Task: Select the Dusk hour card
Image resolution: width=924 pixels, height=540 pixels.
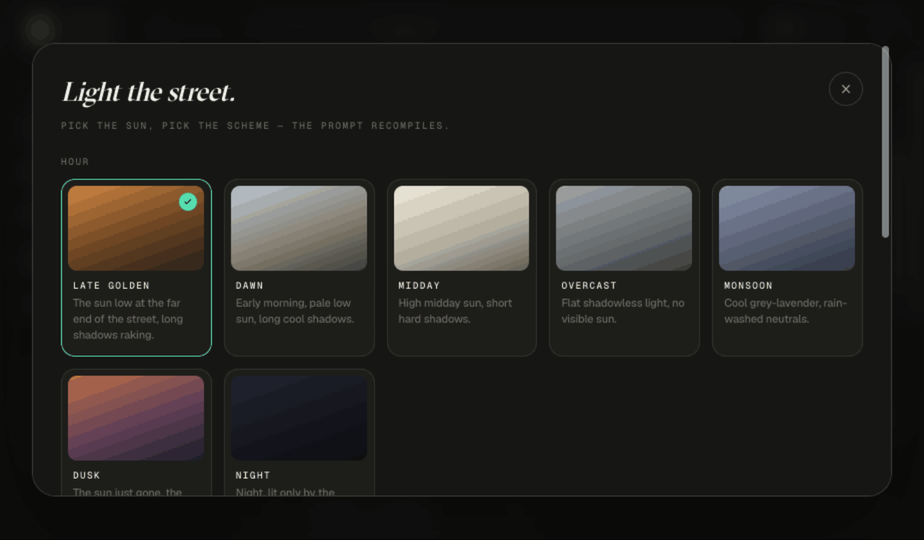Action: point(136,433)
